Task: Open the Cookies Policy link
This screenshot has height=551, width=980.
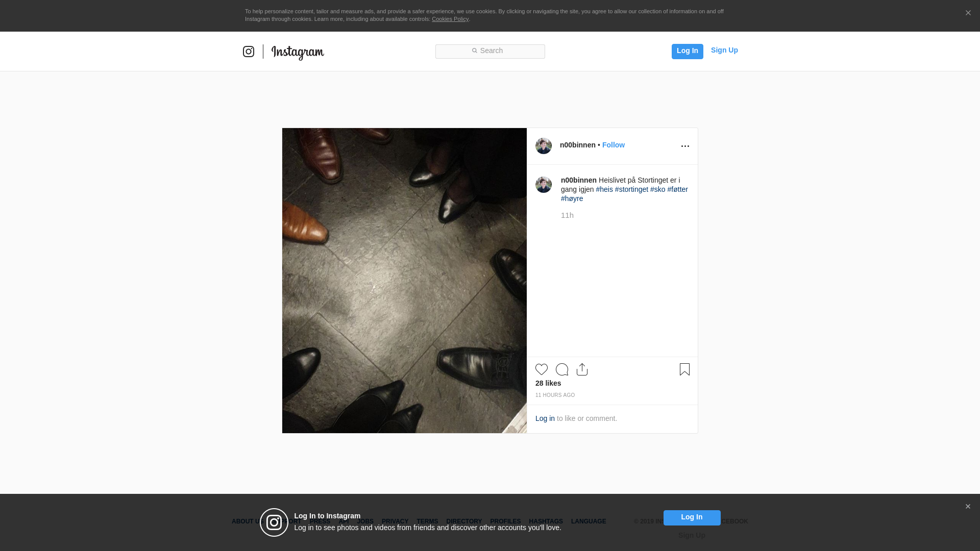Action: pyautogui.click(x=450, y=19)
